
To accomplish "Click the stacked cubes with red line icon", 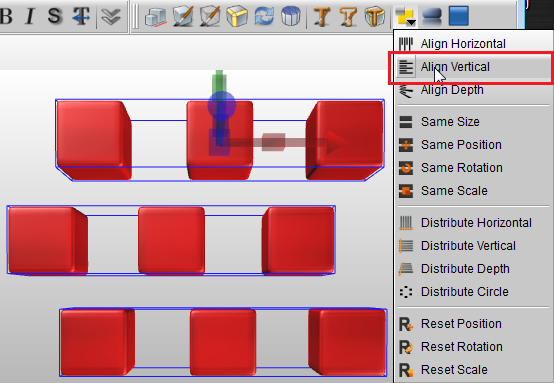I will point(155,17).
